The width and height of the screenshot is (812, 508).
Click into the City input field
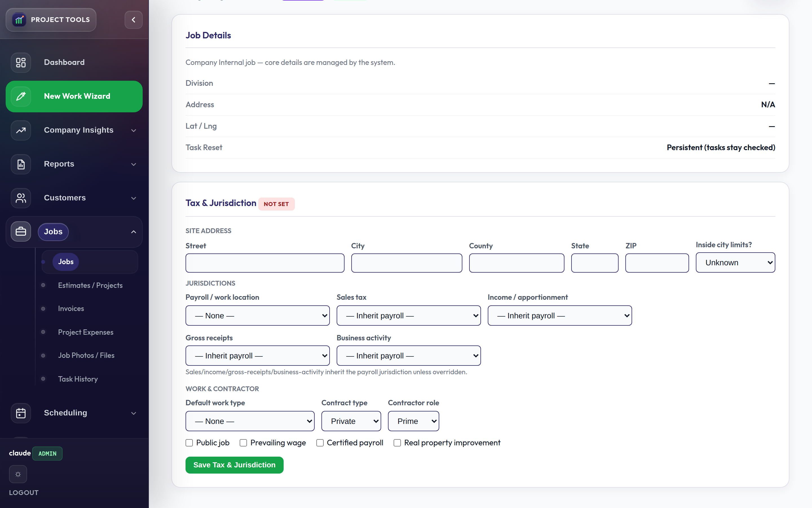[x=406, y=263]
